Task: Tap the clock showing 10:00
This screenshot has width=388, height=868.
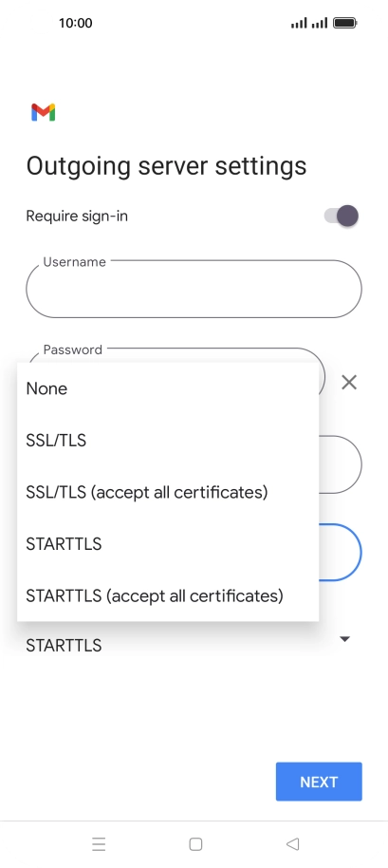Action: [x=75, y=23]
